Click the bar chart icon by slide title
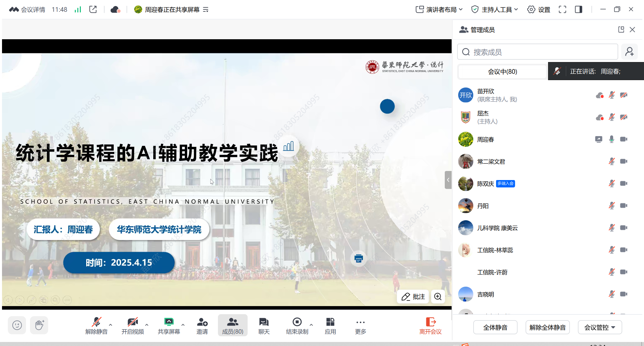644x346 pixels. 288,146
